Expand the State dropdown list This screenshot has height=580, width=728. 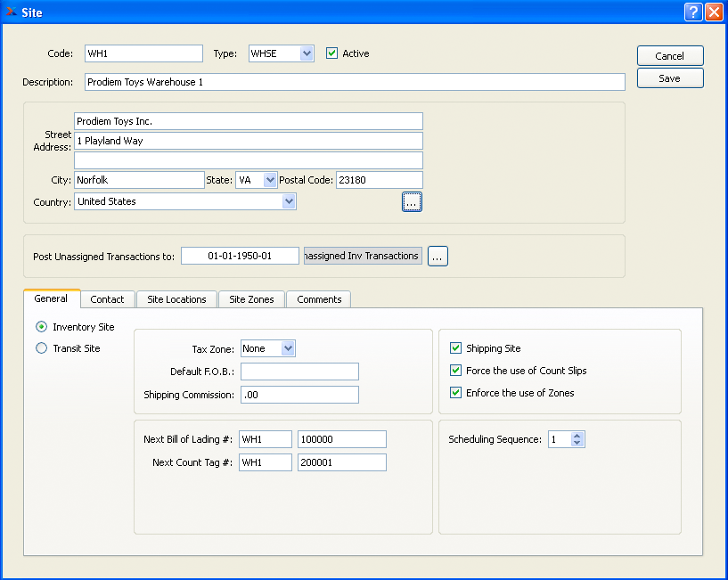[x=271, y=180]
